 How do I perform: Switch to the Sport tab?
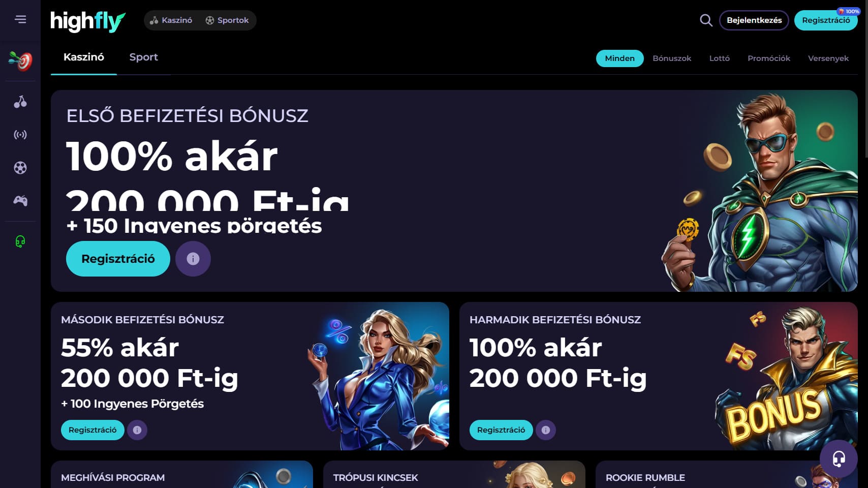[144, 57]
